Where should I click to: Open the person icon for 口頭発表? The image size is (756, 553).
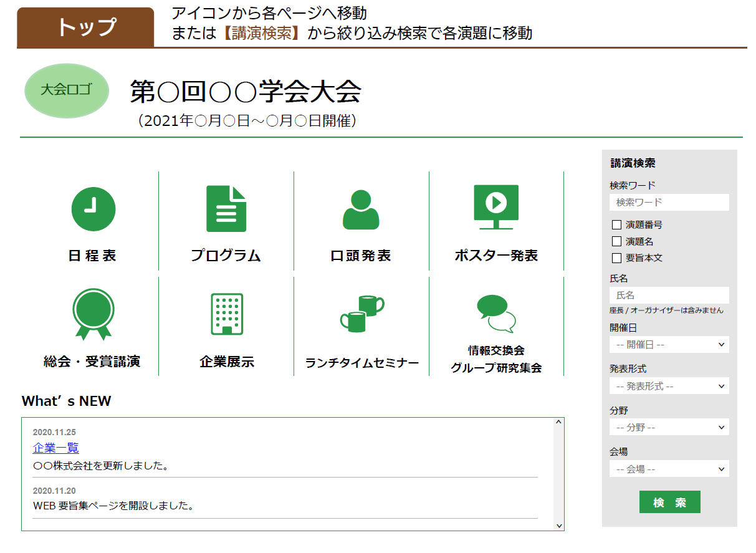pos(361,209)
